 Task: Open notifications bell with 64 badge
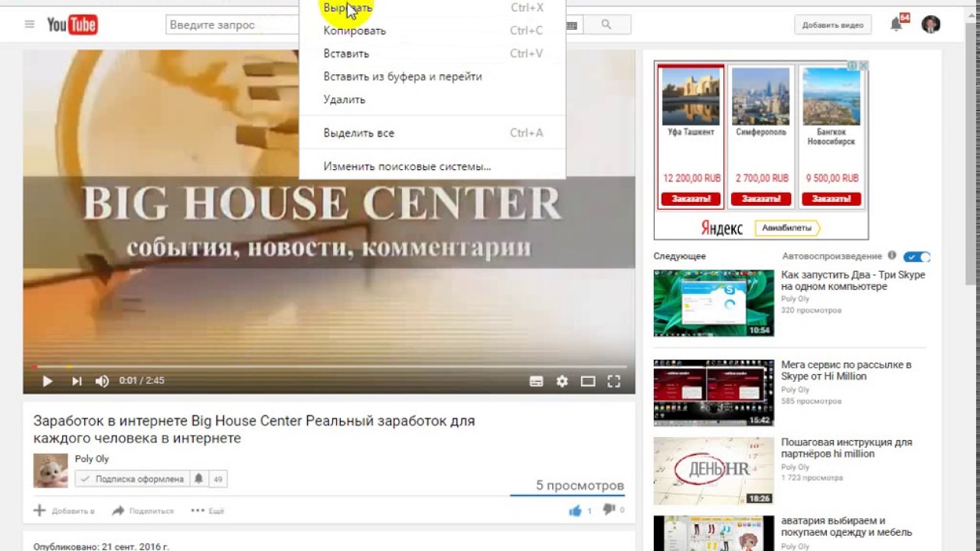896,24
